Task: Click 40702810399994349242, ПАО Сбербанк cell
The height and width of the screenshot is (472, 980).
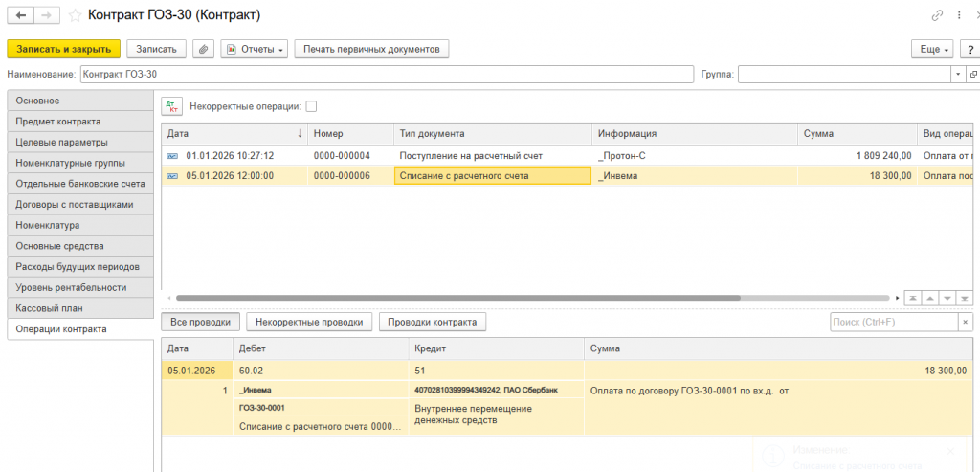Action: tap(497, 390)
